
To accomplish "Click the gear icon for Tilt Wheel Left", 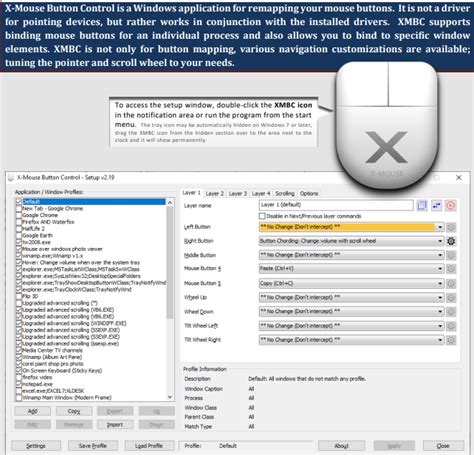I will [x=451, y=326].
